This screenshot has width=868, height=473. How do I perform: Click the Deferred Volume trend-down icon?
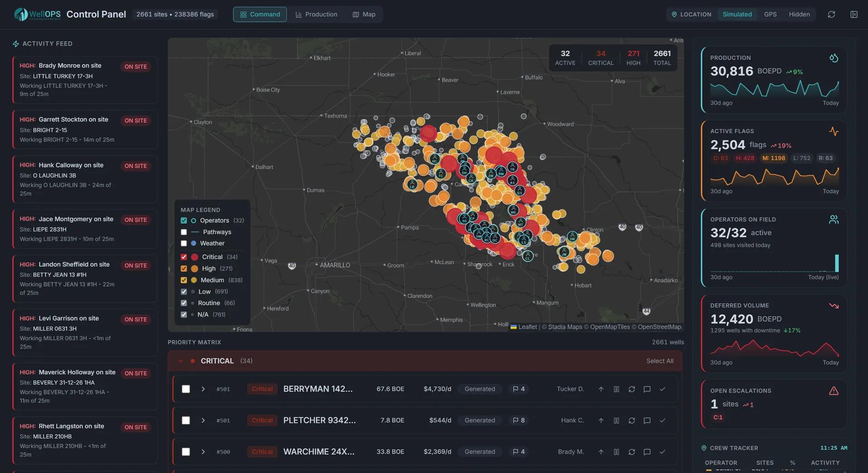834,306
